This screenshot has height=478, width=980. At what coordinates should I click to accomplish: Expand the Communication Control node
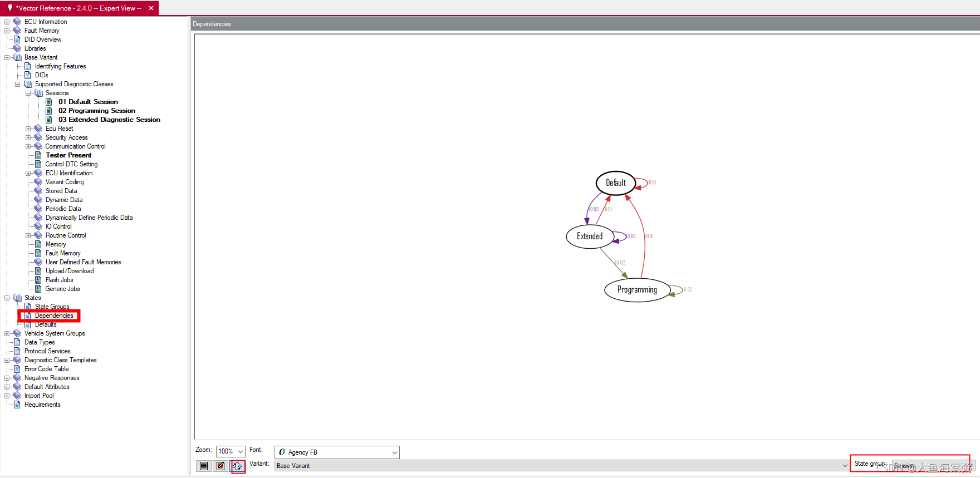point(28,146)
